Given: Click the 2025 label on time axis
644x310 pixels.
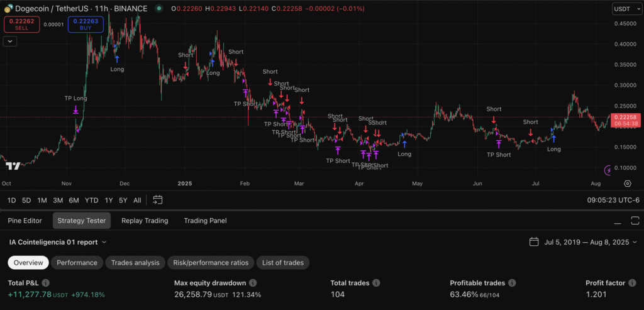Looking at the screenshot, I should pos(184,184).
